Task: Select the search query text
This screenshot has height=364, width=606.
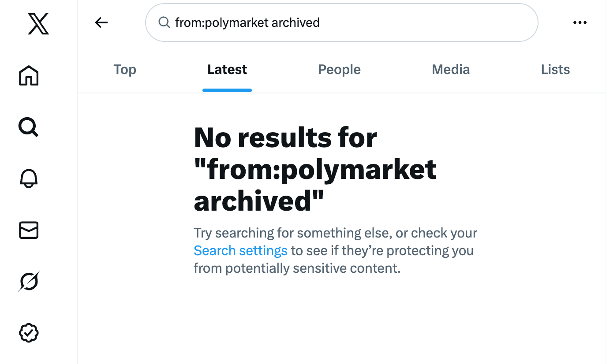Action: [247, 22]
